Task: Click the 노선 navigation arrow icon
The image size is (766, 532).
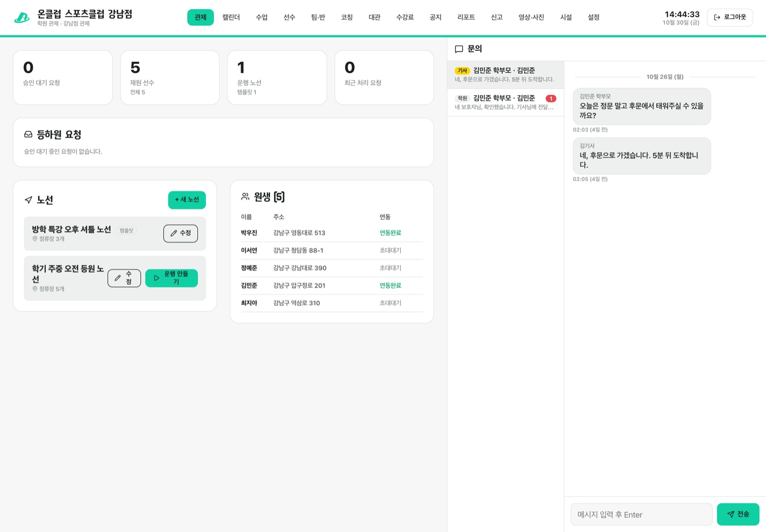Action: pos(28,200)
